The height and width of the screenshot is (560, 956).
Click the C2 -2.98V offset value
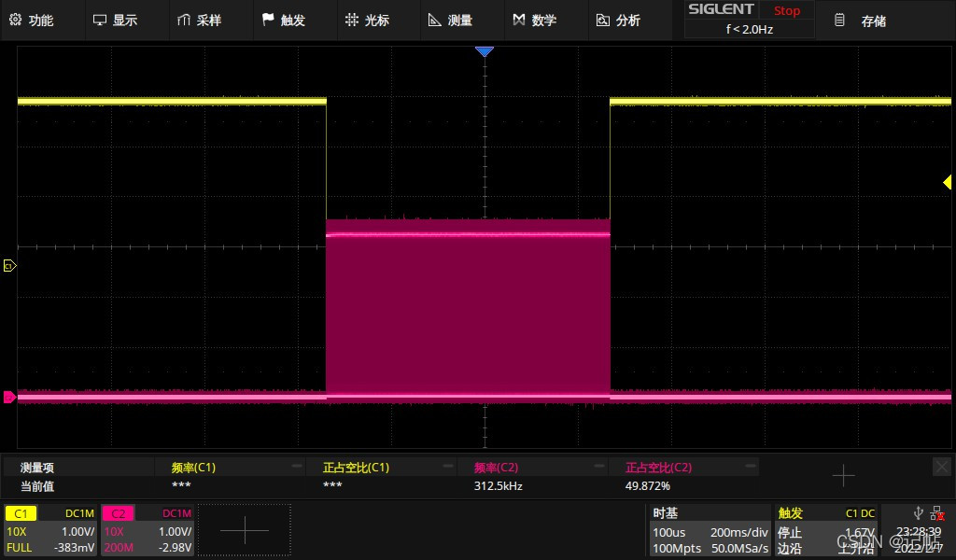[x=175, y=547]
